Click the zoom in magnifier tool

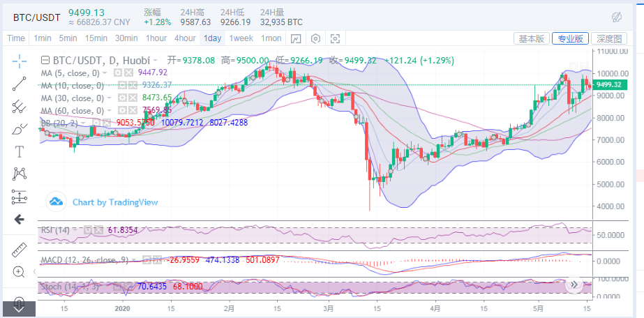pyautogui.click(x=19, y=271)
